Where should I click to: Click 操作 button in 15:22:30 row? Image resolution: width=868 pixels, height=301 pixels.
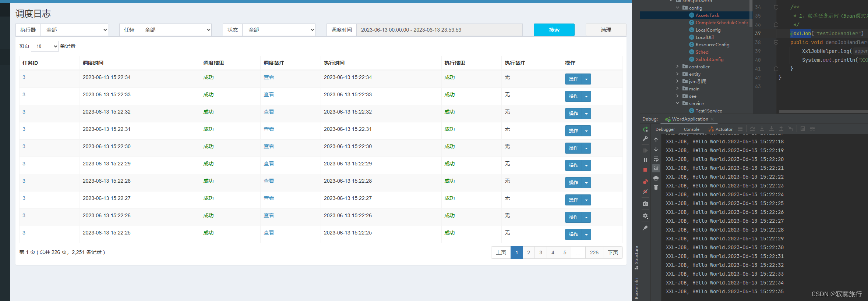(x=574, y=148)
